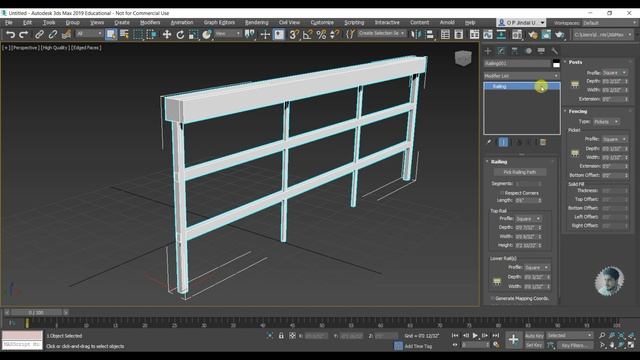Open the Utilities panel wrench icon

[554, 51]
